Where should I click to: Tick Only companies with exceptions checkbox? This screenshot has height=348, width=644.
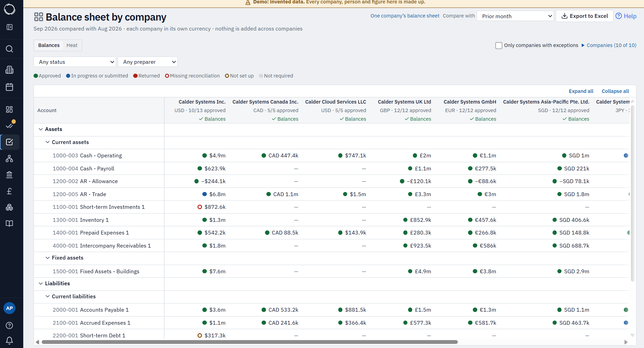499,45
